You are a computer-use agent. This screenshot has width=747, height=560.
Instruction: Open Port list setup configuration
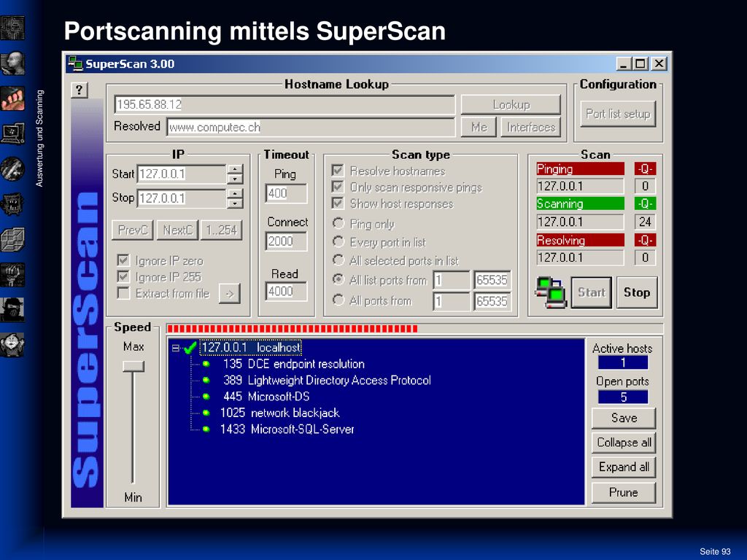(x=618, y=114)
